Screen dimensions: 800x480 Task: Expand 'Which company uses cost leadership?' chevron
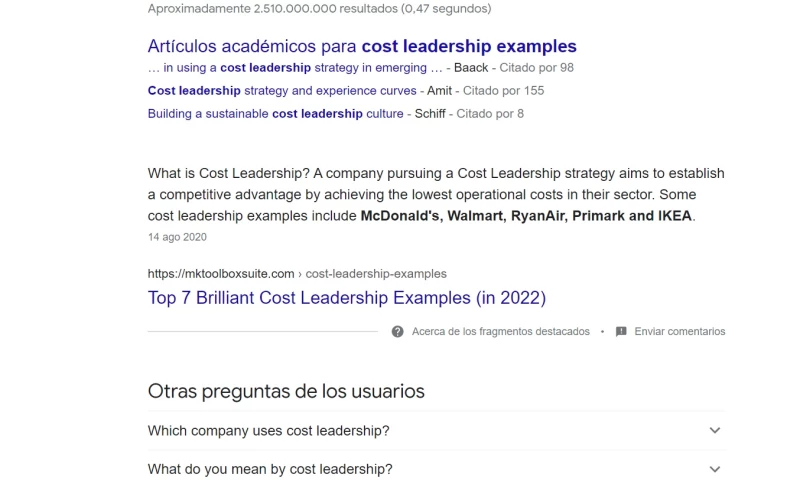click(714, 431)
